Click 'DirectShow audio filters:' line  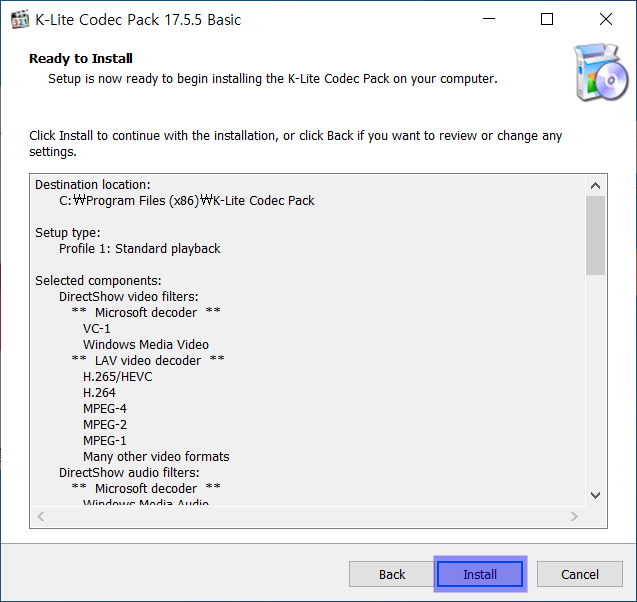pyautogui.click(x=129, y=472)
